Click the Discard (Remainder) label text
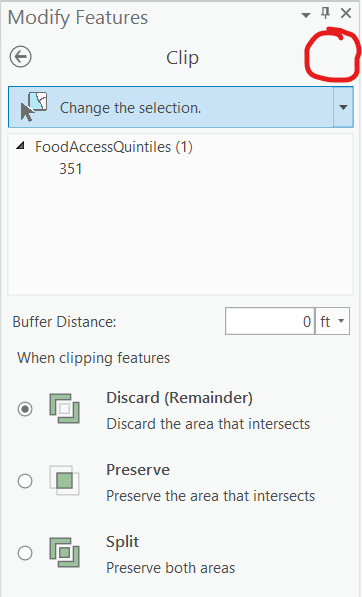Image resolution: width=362 pixels, height=597 pixels. pos(179,398)
